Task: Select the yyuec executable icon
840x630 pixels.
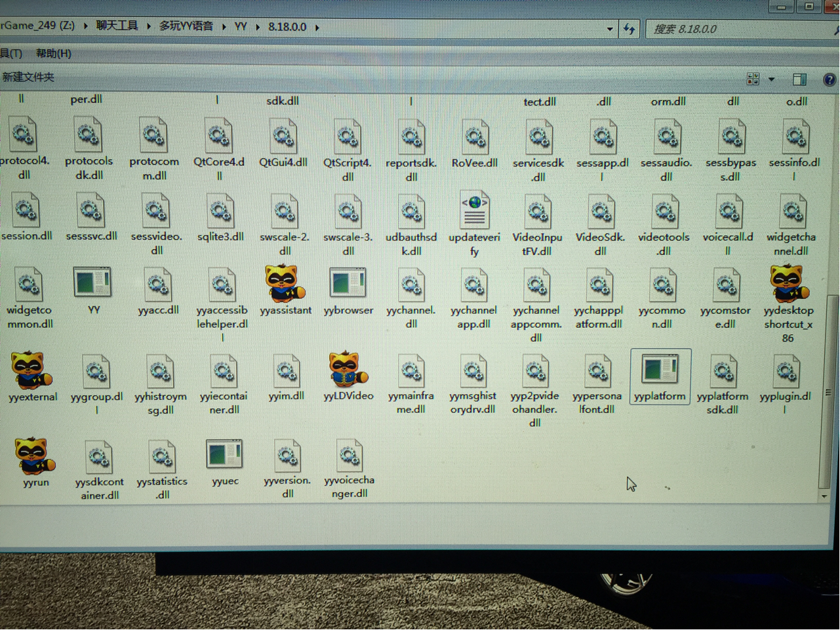Action: coord(224,454)
